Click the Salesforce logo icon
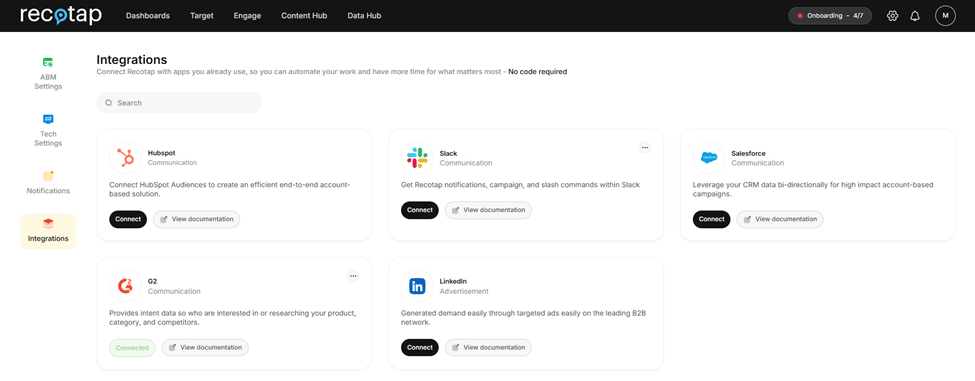This screenshot has height=381, width=975. 709,158
